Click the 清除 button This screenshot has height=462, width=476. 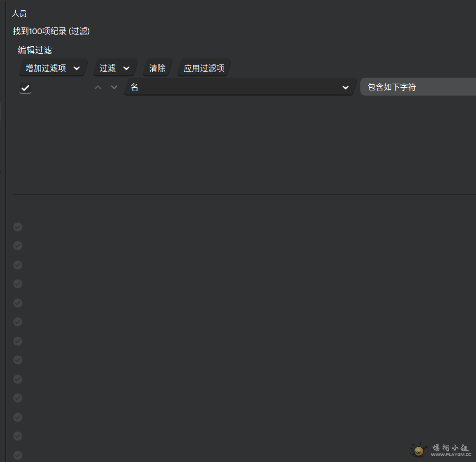(157, 68)
